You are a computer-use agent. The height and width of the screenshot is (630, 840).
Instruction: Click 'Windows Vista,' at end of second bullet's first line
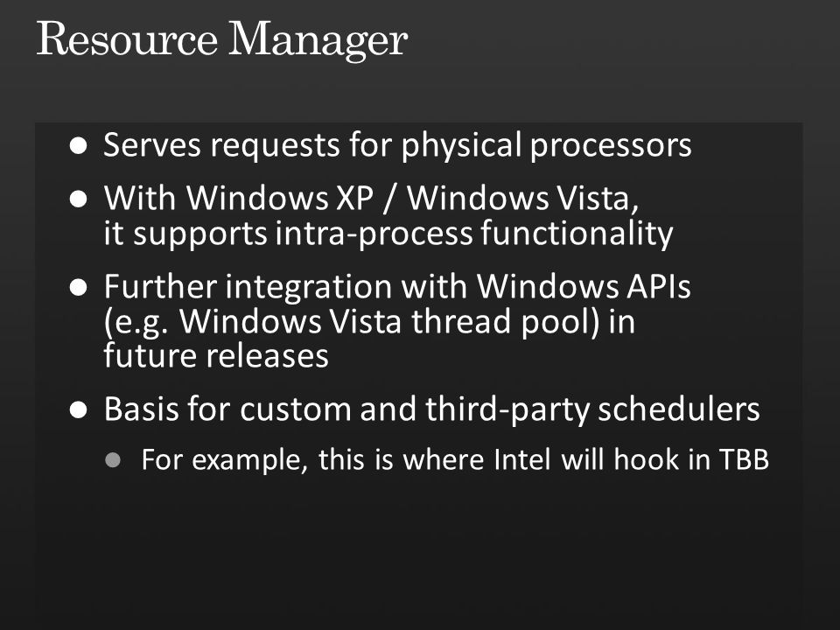(x=523, y=199)
